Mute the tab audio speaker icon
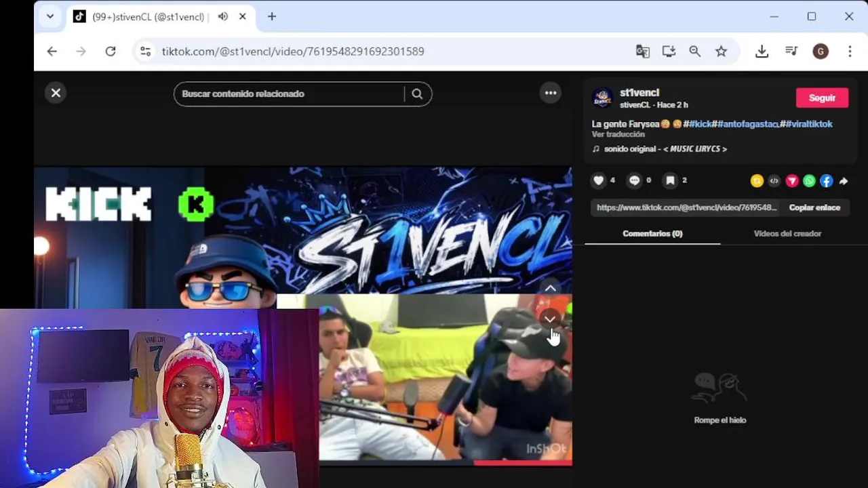Viewport: 868px width, 488px height. point(222,16)
